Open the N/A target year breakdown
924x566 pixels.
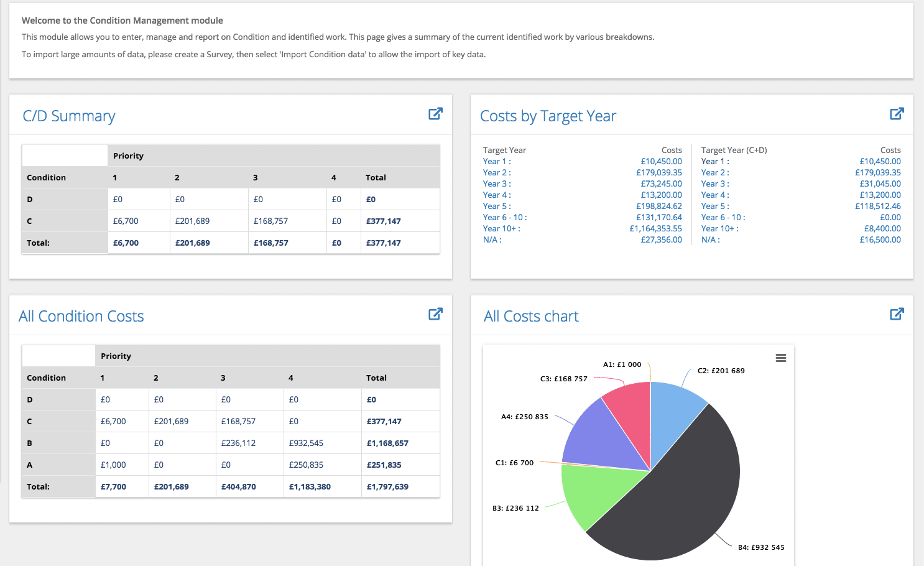pos(491,239)
